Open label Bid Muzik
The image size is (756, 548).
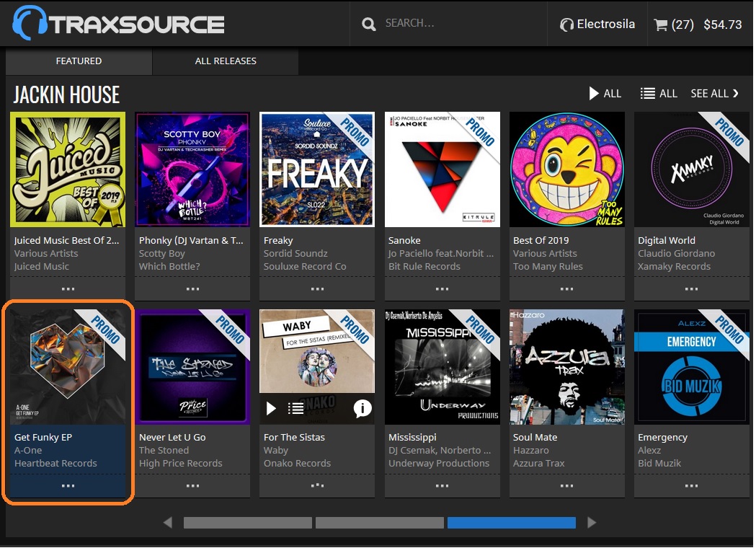coord(659,463)
